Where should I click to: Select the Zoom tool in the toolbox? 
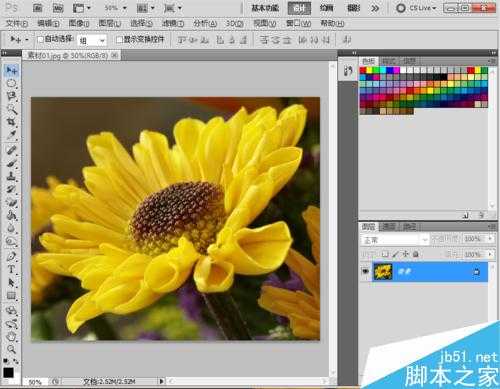(x=12, y=349)
